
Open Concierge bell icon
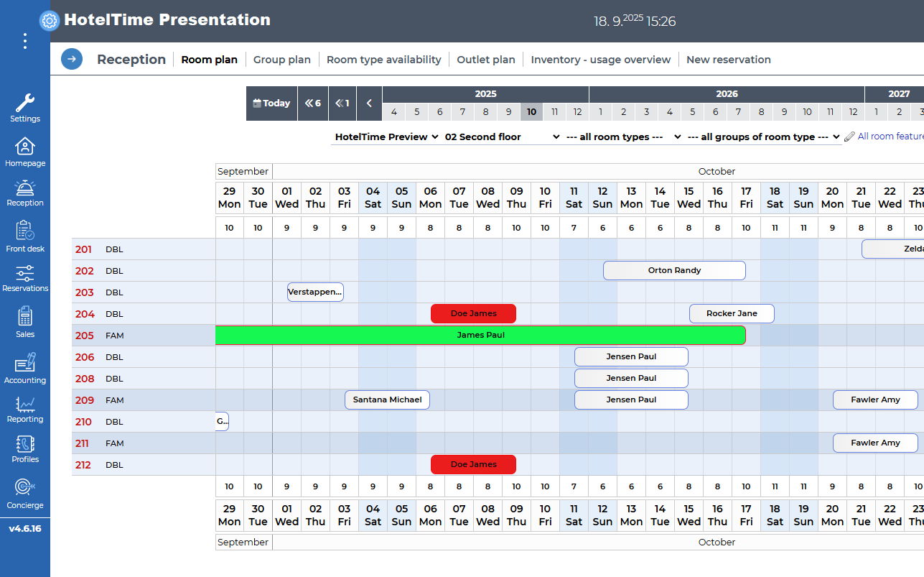[x=25, y=488]
